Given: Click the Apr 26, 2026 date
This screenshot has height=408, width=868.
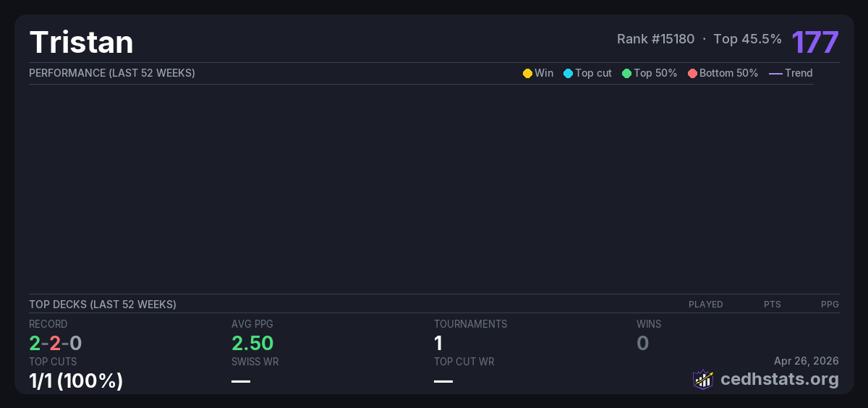Looking at the screenshot, I should [x=806, y=361].
